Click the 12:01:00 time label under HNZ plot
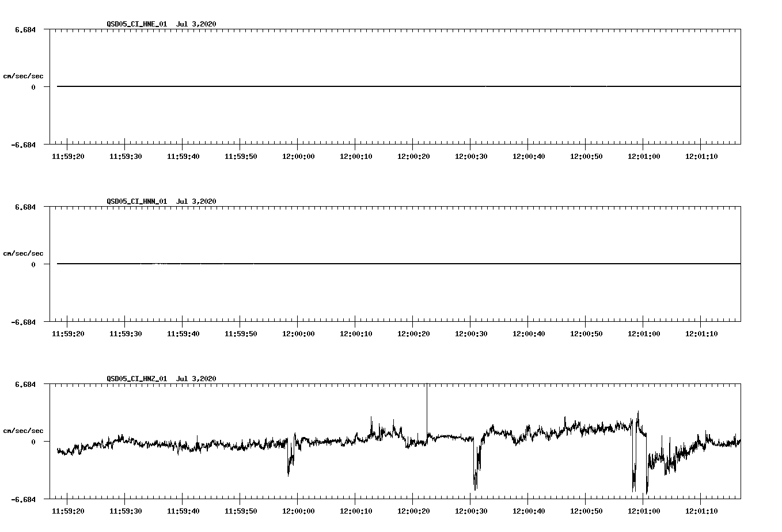 point(644,511)
